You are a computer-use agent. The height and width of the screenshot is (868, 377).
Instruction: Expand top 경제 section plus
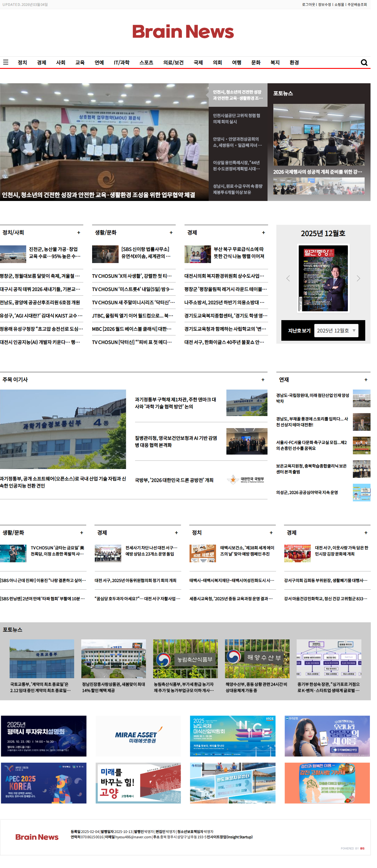268,236
